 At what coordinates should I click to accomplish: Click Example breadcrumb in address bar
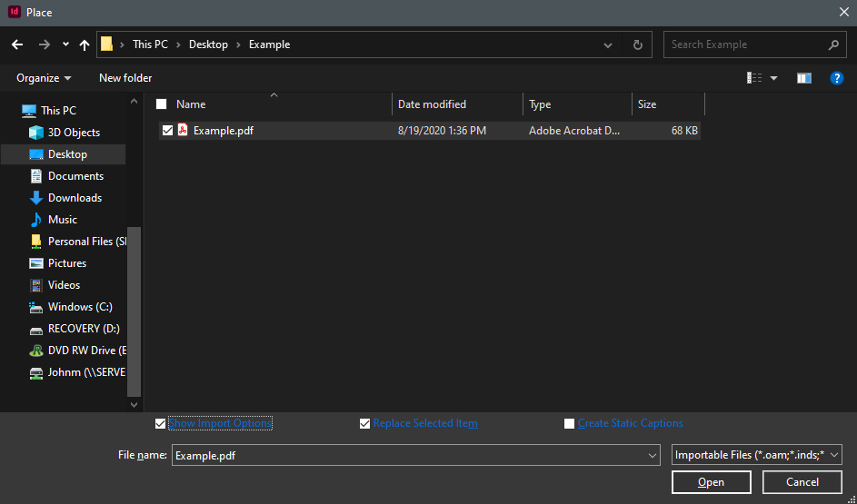click(x=269, y=44)
